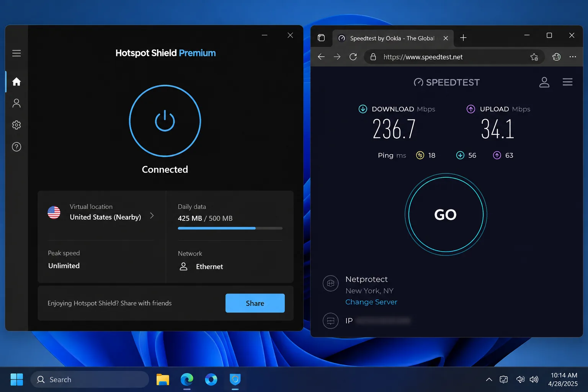Click the US flag icon
The image size is (588, 392).
pyautogui.click(x=54, y=212)
